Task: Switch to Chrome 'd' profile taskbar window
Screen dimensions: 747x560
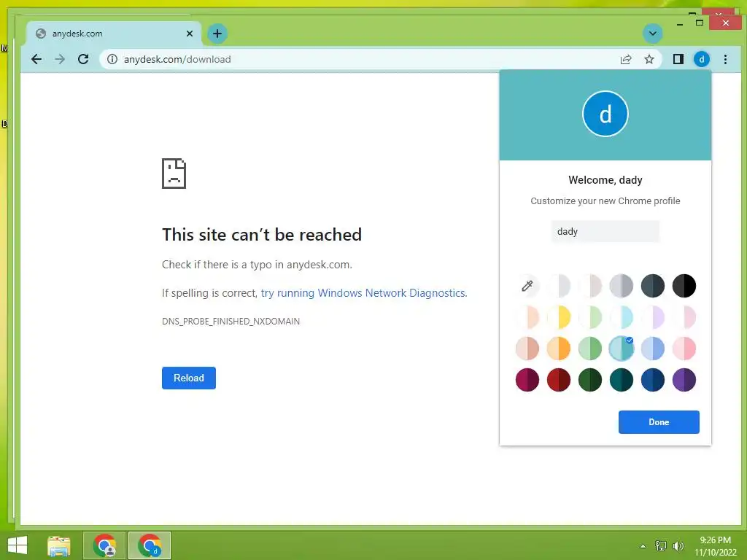Action: pyautogui.click(x=150, y=545)
